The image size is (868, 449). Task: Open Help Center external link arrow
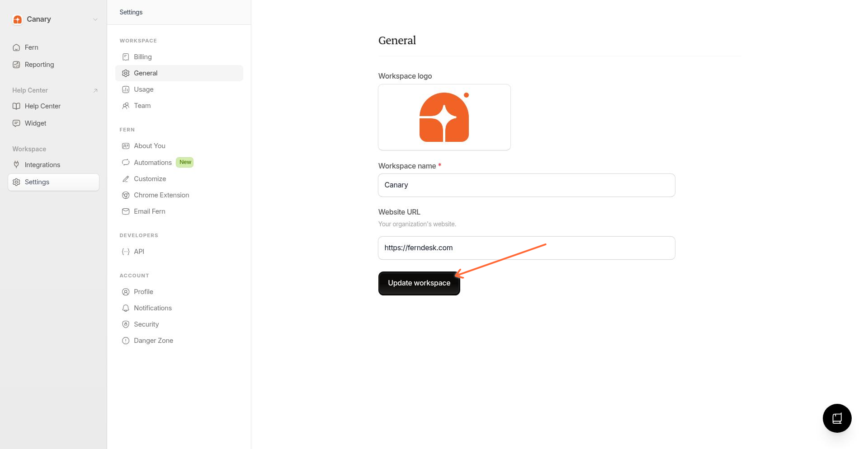[x=95, y=90]
